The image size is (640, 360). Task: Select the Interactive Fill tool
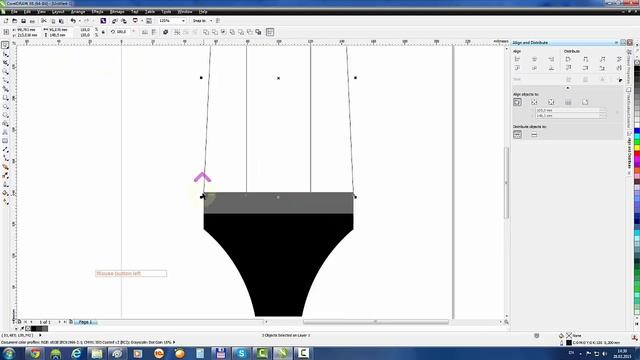click(5, 202)
